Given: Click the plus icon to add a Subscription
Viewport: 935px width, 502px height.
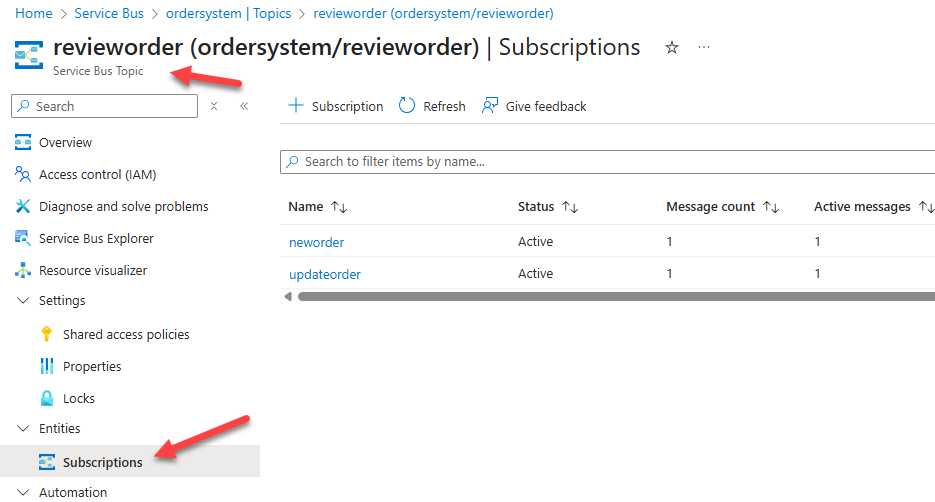Looking at the screenshot, I should (296, 106).
